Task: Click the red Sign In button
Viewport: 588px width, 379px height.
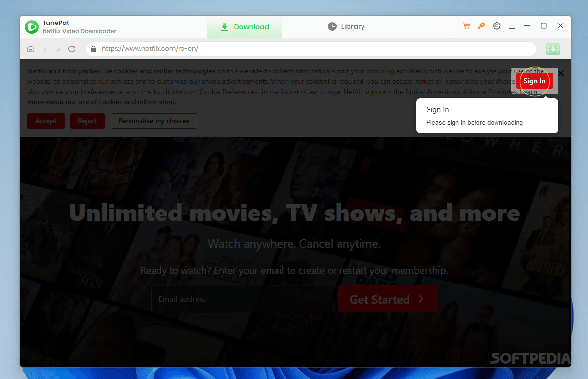Action: click(534, 81)
